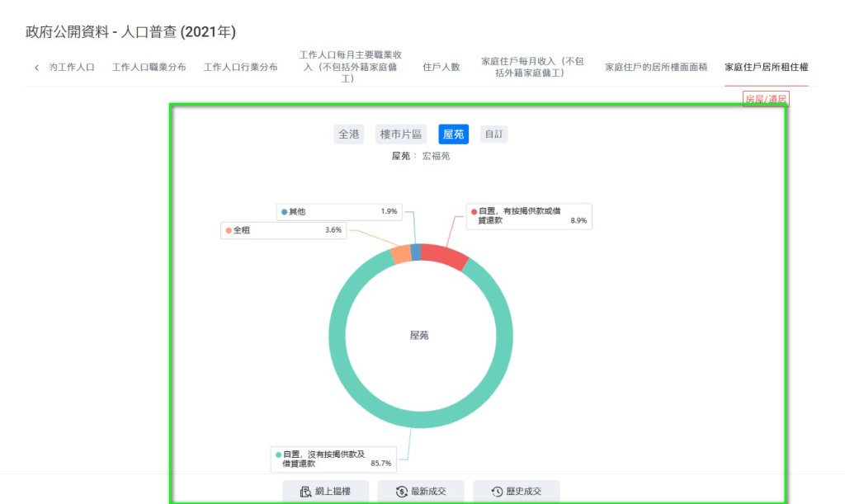The width and height of the screenshot is (845, 504).
Task: Click the orange dot beside the 全租 legend
Action: tap(229, 231)
